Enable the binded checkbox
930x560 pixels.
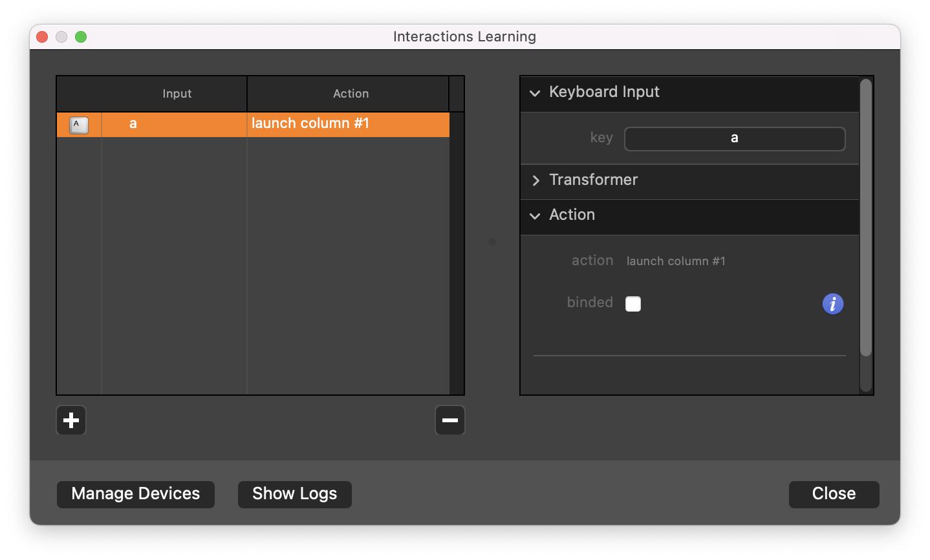tap(633, 304)
